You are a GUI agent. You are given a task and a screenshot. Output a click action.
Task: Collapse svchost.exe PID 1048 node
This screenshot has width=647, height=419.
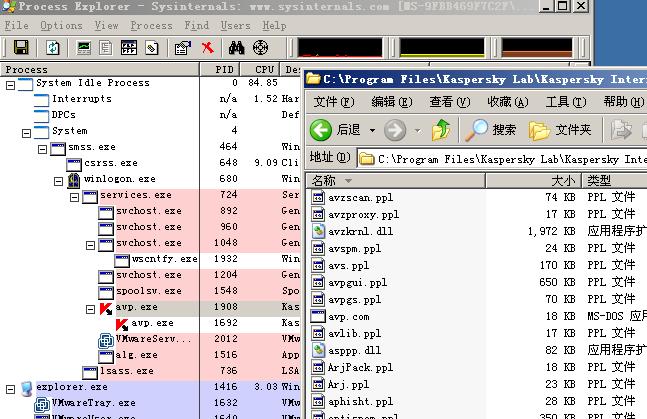coord(90,245)
